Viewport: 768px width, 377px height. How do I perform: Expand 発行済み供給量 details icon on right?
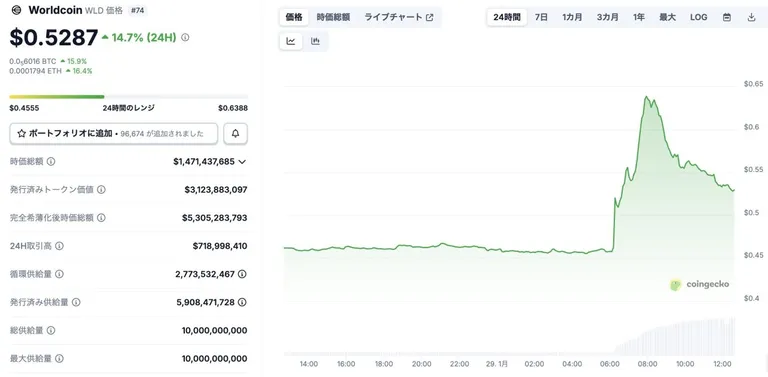(242, 302)
